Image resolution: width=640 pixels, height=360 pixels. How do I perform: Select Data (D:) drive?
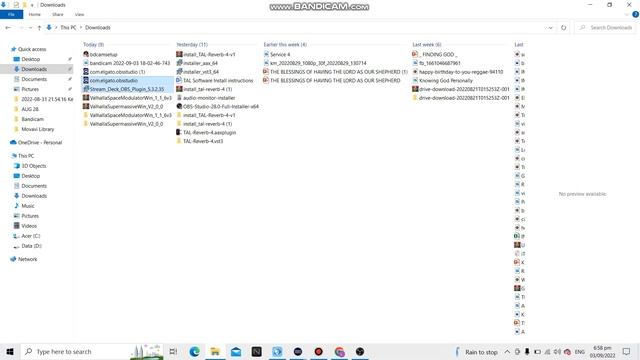[x=31, y=246]
